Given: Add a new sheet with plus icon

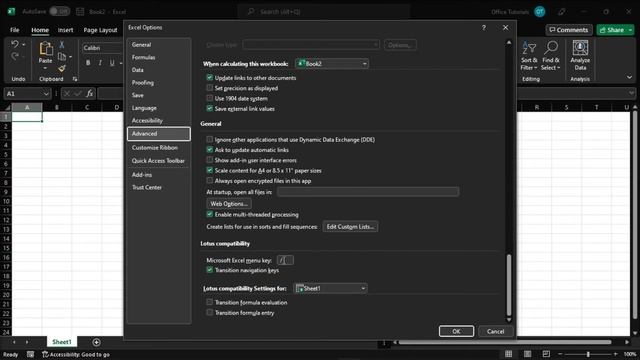Looking at the screenshot, I should 96,342.
